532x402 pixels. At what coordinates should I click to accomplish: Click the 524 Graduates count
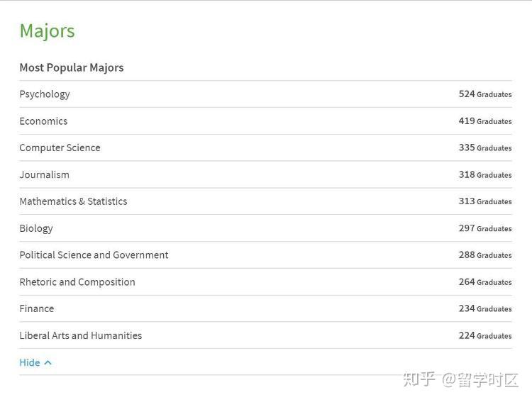click(484, 94)
